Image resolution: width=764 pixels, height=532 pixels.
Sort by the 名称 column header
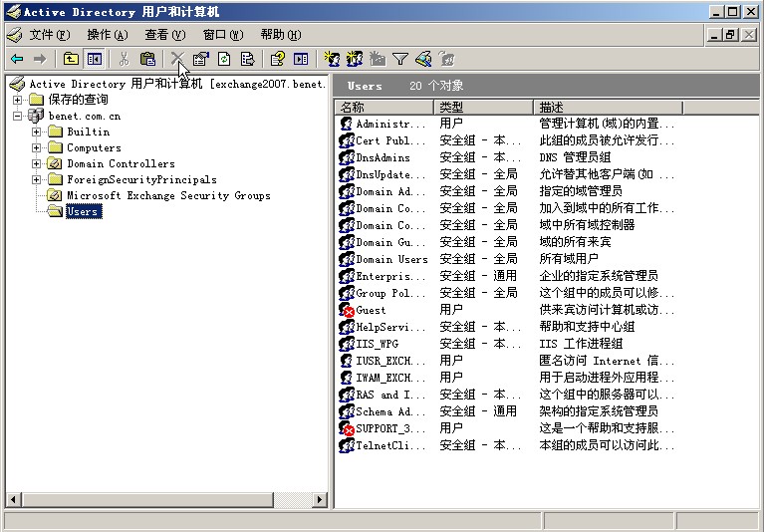[x=383, y=108]
